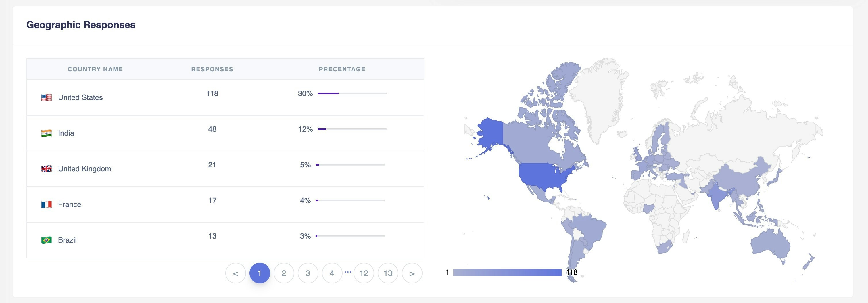Click Brazil 3% progress bar
This screenshot has width=868, height=303.
[350, 236]
